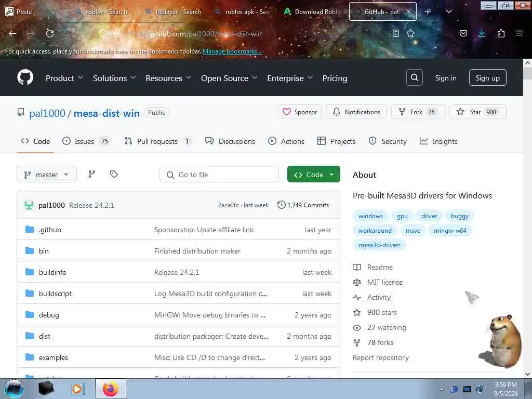
Task: Open the examples folder
Action: click(54, 357)
